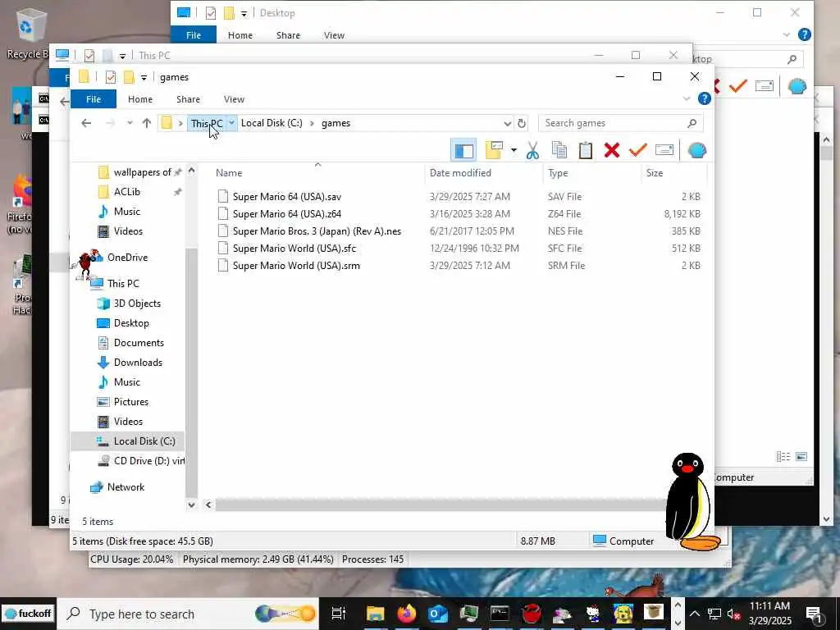Click the blue shell icon in games toolbar
Image resolution: width=840 pixels, height=630 pixels.
696,150
